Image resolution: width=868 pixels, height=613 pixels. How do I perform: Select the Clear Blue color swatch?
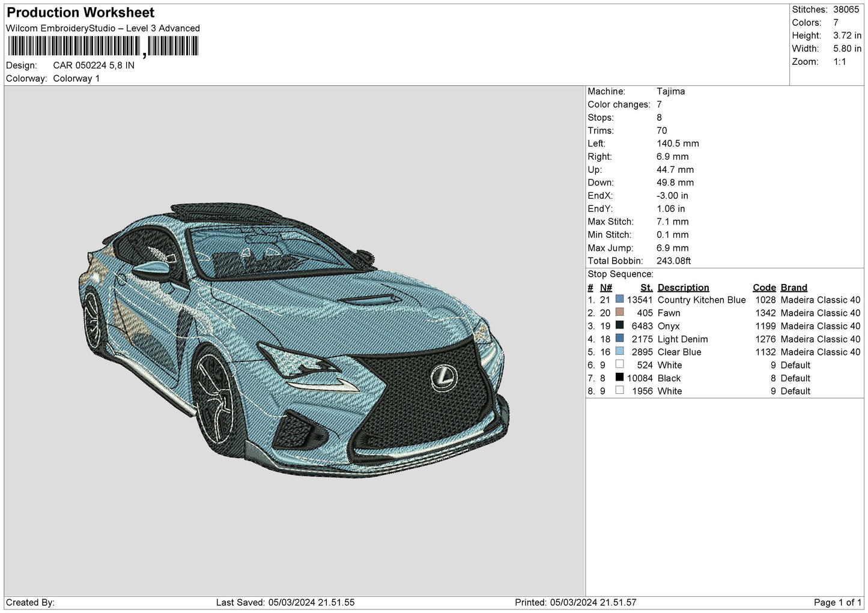[619, 351]
